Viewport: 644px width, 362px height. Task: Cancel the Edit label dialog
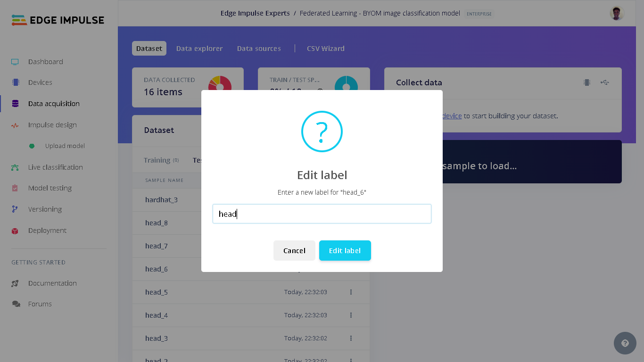click(x=294, y=251)
